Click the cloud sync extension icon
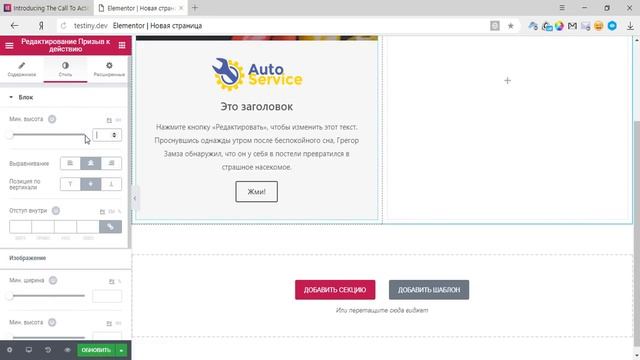 point(547,26)
